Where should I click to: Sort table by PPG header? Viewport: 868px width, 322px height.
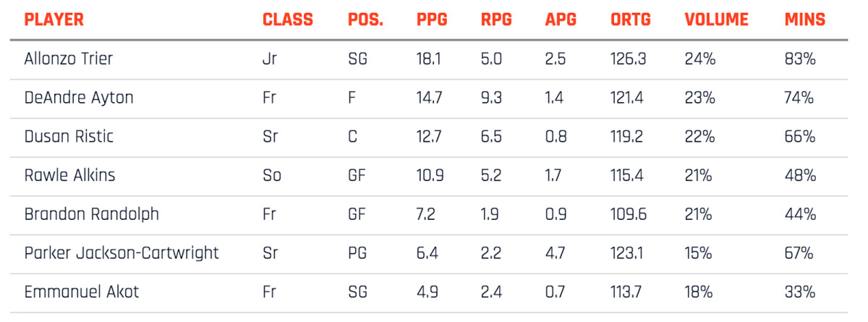click(x=431, y=20)
